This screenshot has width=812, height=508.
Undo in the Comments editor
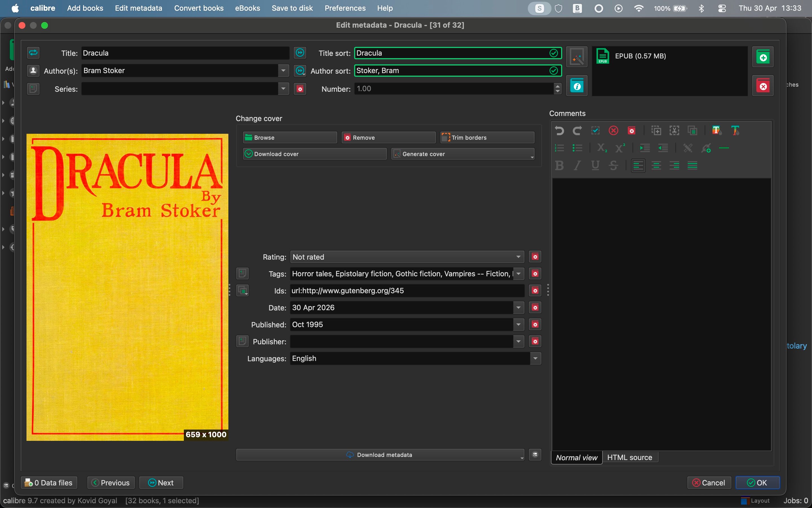559,130
